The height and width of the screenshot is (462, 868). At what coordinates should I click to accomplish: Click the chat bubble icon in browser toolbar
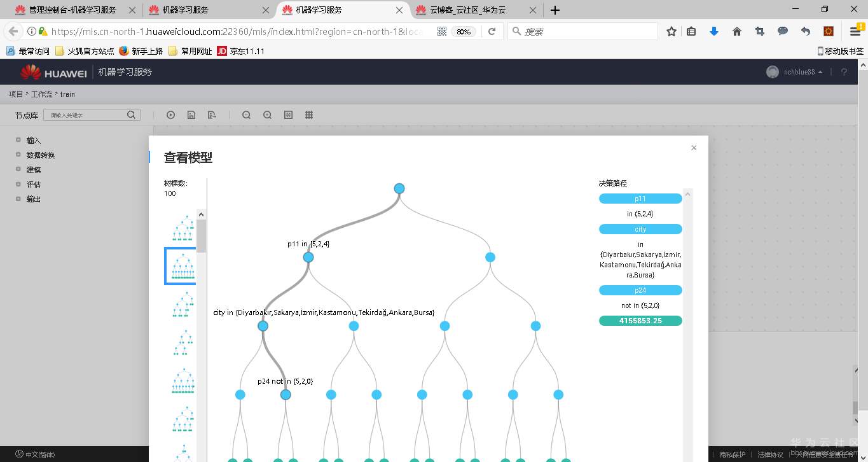(x=783, y=31)
